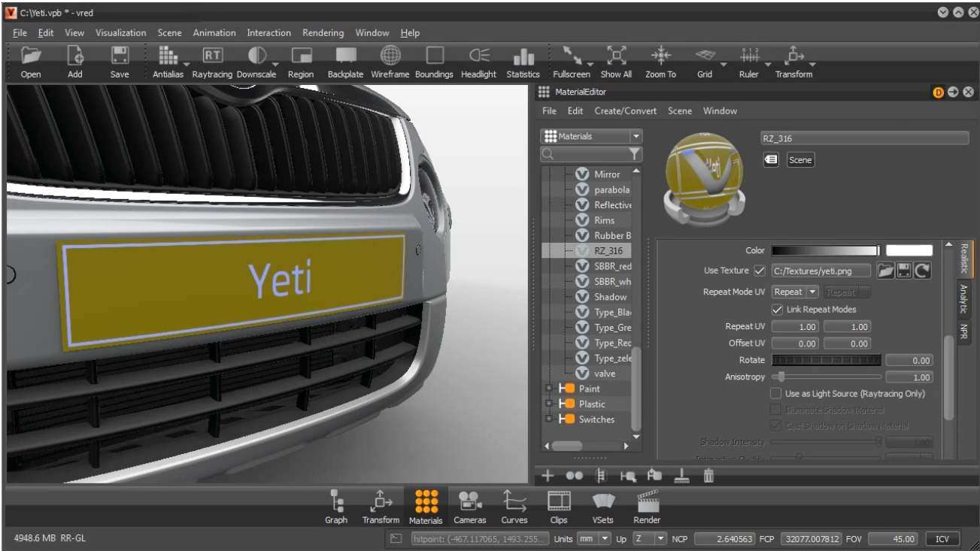Screen dimensions: 980x551
Task: Click the Downscale toolbar icon
Action: [257, 56]
